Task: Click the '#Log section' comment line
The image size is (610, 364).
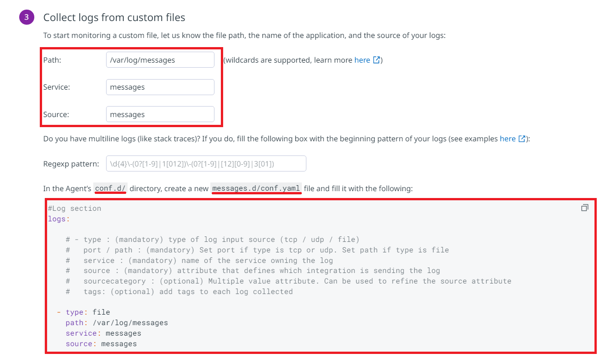Action: pyautogui.click(x=75, y=209)
